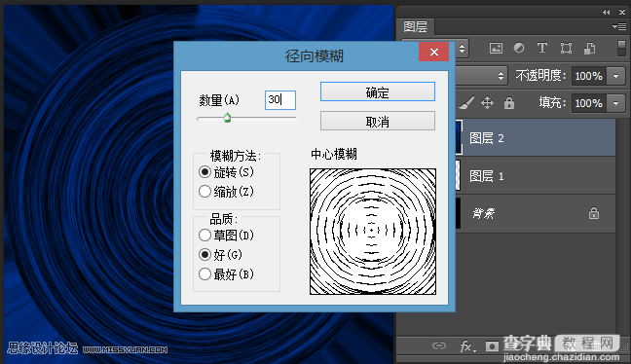The height and width of the screenshot is (364, 631).
Task: Lock all with padlock icon in lock row
Action: (x=509, y=103)
